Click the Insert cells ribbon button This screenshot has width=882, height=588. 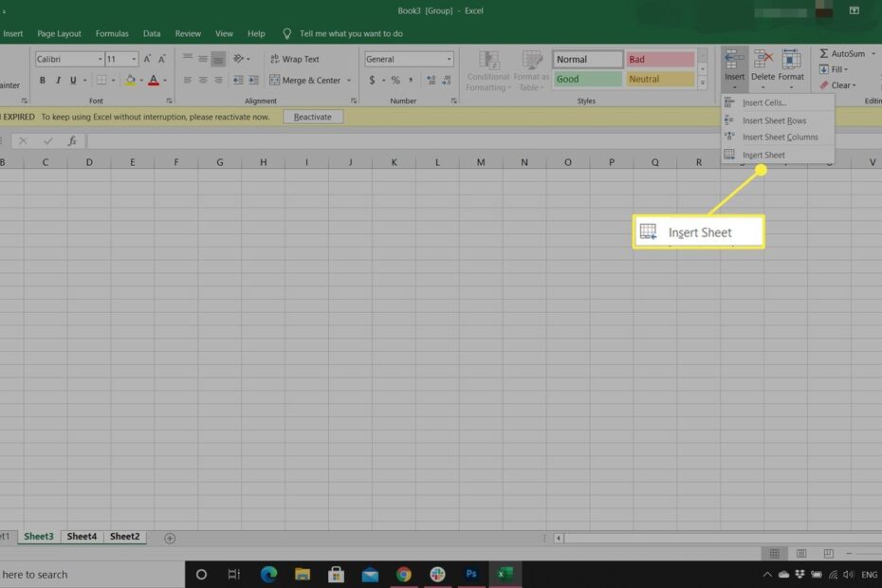point(734,70)
